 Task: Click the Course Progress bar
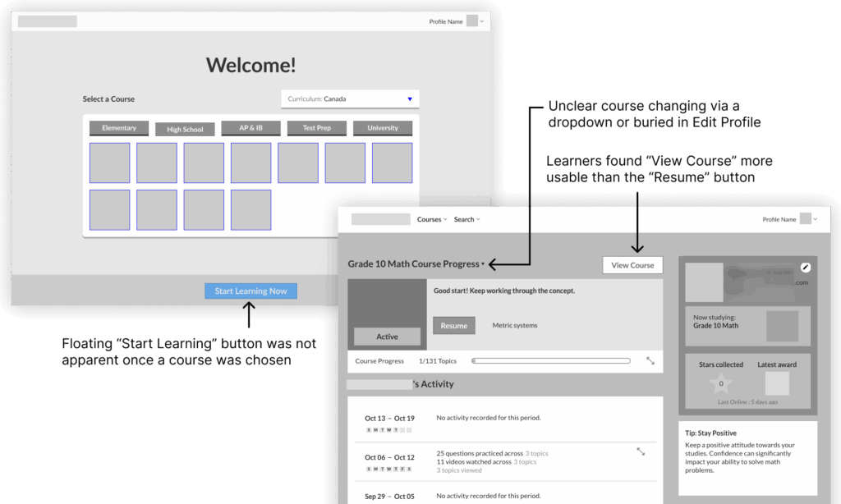pos(551,360)
